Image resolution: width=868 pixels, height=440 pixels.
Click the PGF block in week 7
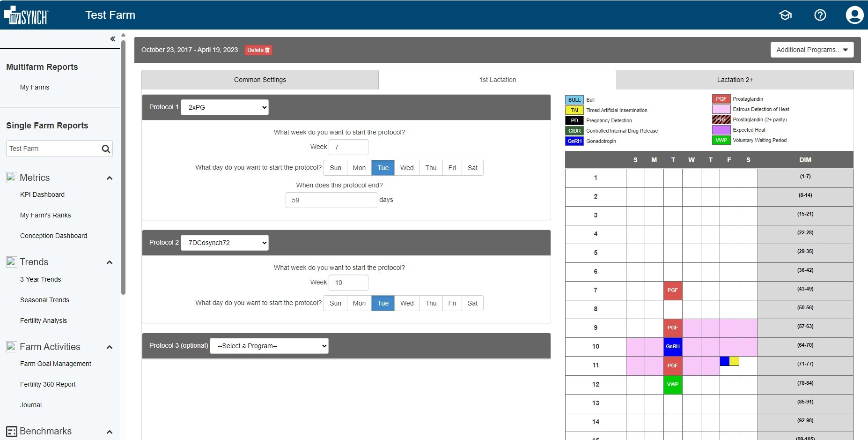673,290
